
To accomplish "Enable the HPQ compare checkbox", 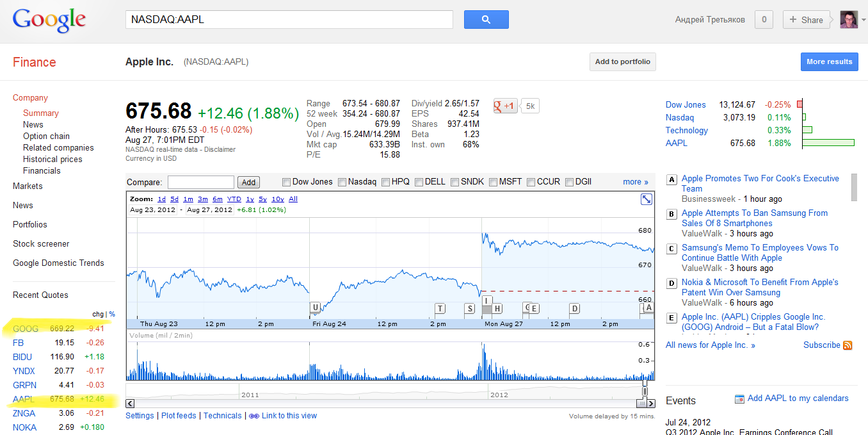I will point(386,182).
